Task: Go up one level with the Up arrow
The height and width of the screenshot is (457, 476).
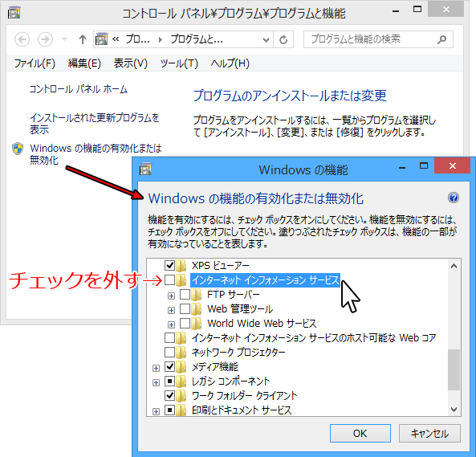Action: click(x=82, y=39)
